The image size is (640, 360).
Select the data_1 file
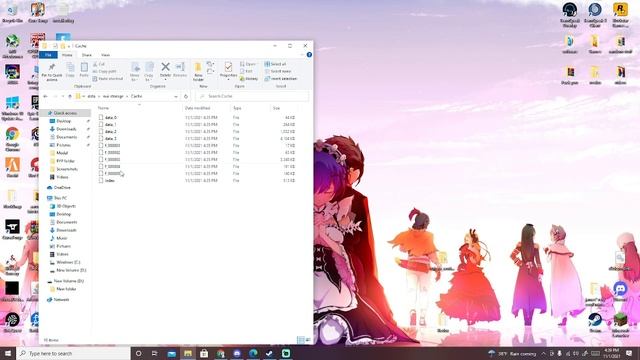click(x=110, y=124)
